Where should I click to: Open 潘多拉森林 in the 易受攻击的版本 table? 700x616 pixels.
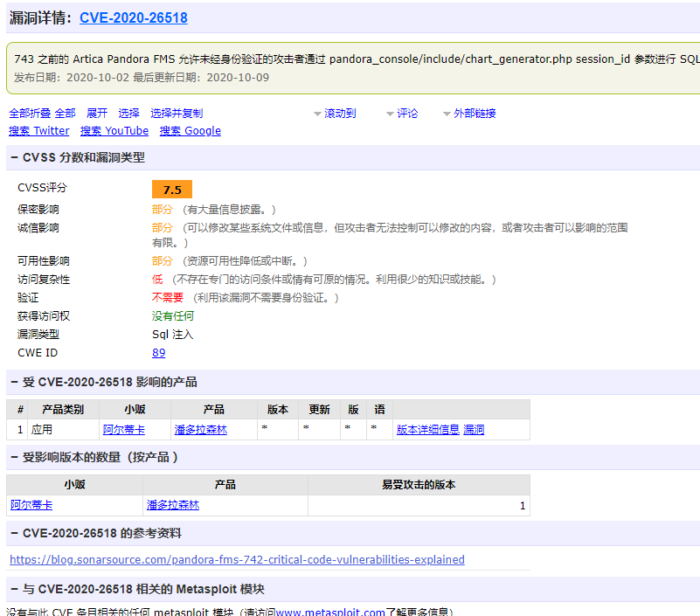173,505
